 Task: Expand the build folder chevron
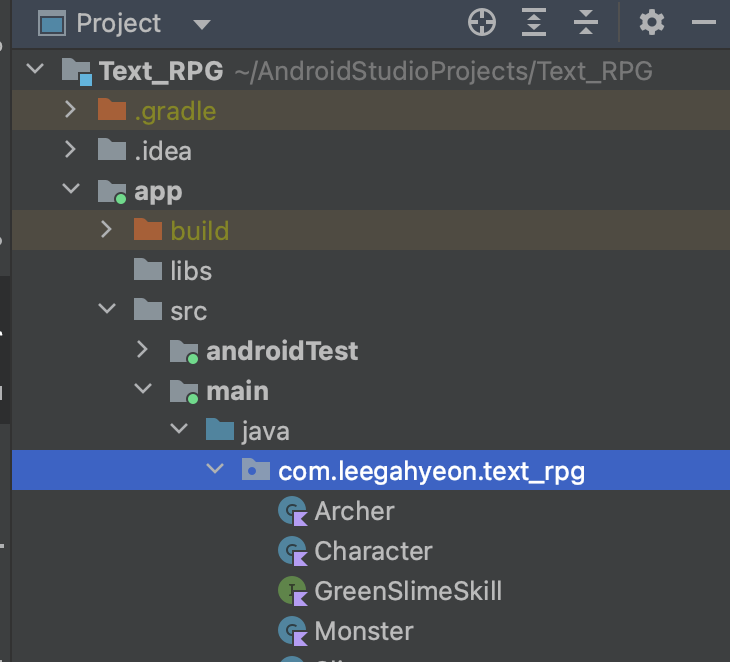[106, 230]
